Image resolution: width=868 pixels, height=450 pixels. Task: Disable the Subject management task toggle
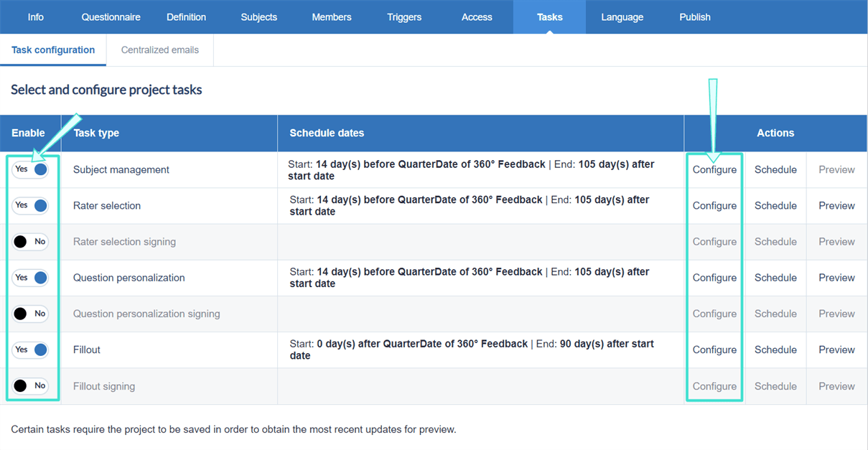click(x=30, y=169)
